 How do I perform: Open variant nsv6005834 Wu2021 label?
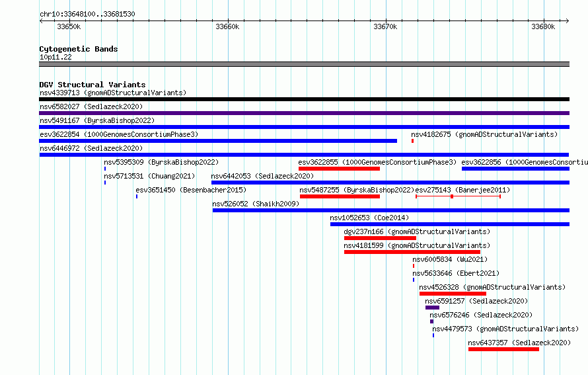(x=450, y=259)
